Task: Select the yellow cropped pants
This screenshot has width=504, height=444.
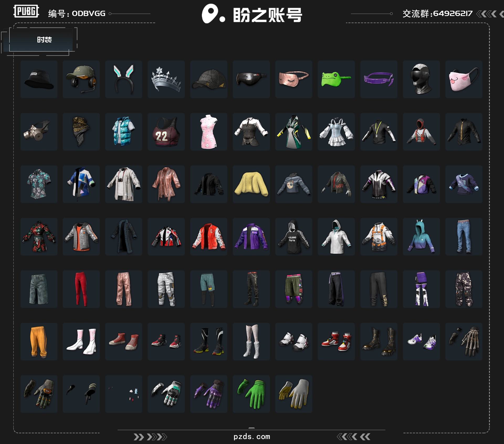Action: pyautogui.click(x=39, y=341)
